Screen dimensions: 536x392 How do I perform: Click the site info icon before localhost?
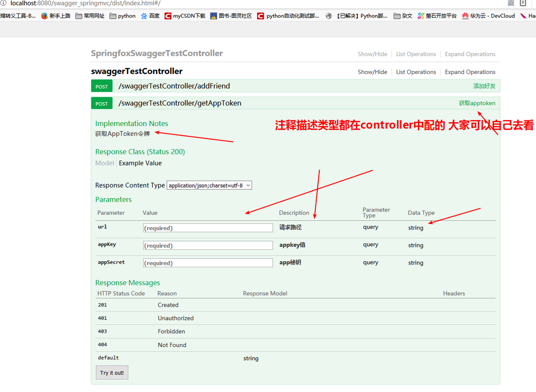click(3, 3)
